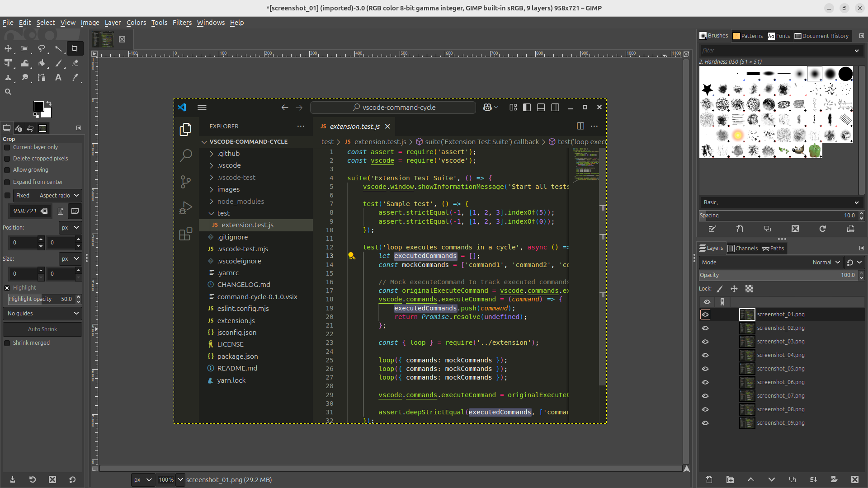Open the brush filter dropdown arrow
868x488 pixels.
point(856,51)
